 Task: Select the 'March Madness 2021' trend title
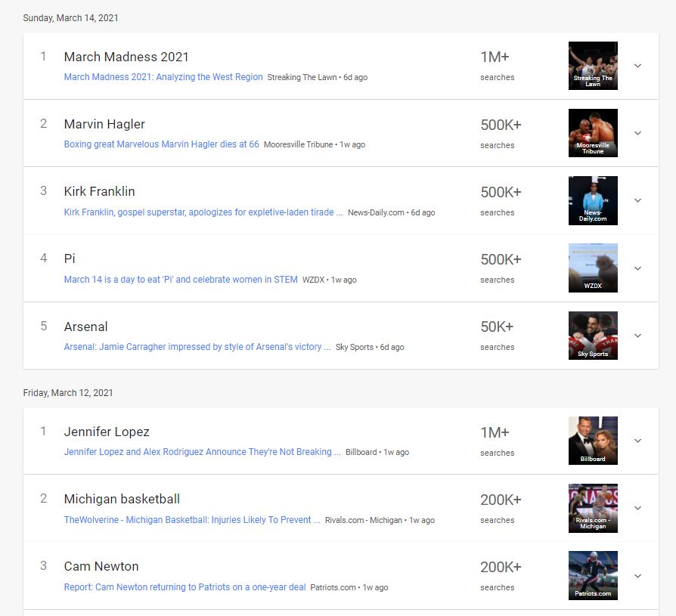(x=126, y=57)
